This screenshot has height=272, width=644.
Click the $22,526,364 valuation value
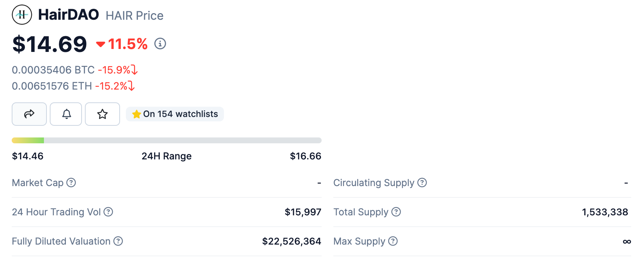click(x=291, y=241)
